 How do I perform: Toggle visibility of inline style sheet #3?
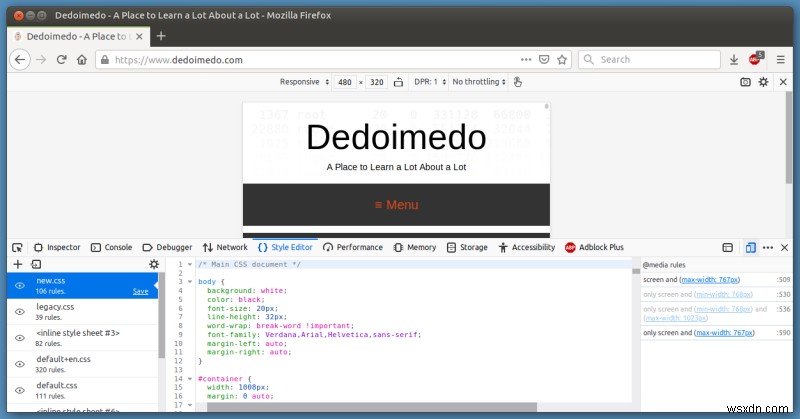tap(20, 338)
